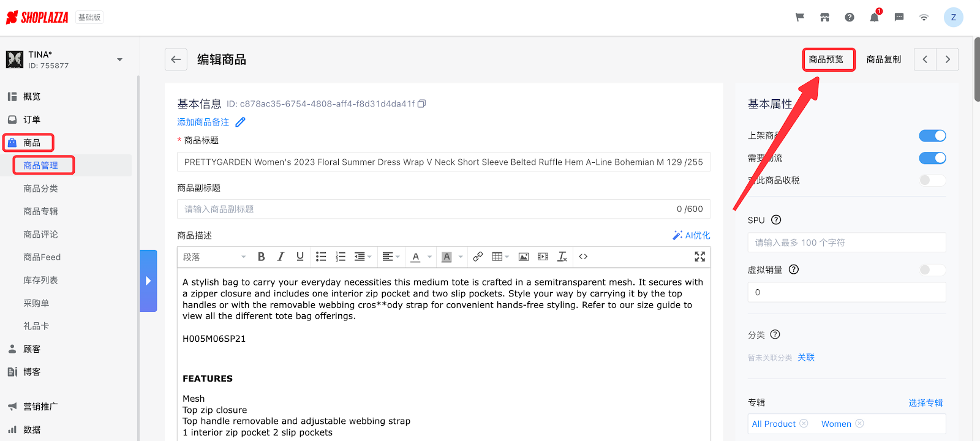The width and height of the screenshot is (980, 441).
Task: Expand editor to fullscreen
Action: (x=699, y=257)
